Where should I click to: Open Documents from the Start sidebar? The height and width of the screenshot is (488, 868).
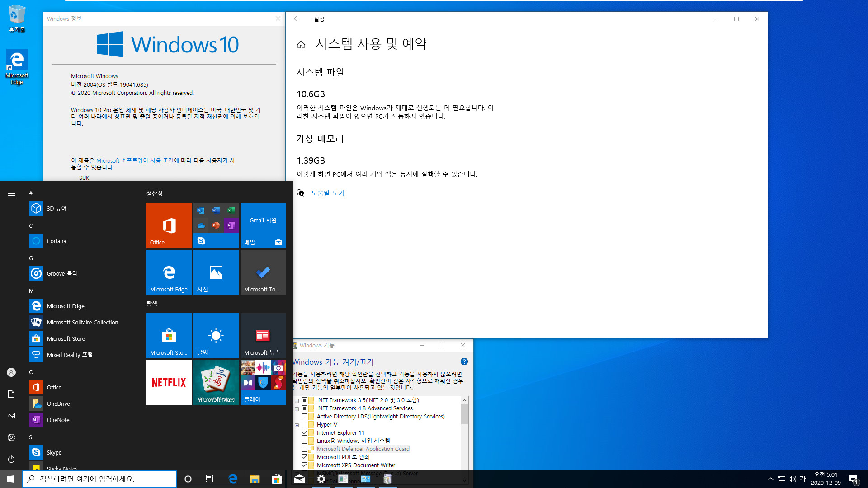11,394
